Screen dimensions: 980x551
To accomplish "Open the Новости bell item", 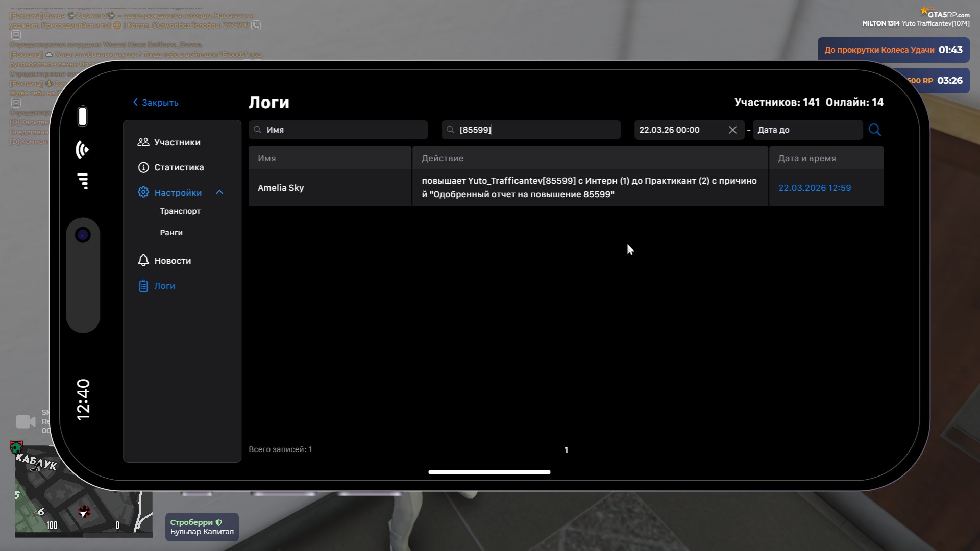I will point(172,261).
